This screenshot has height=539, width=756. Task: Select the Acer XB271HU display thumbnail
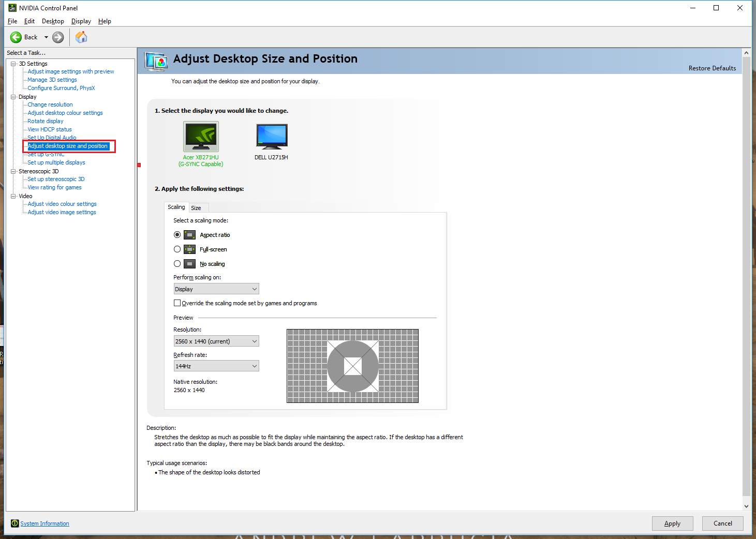pos(201,136)
